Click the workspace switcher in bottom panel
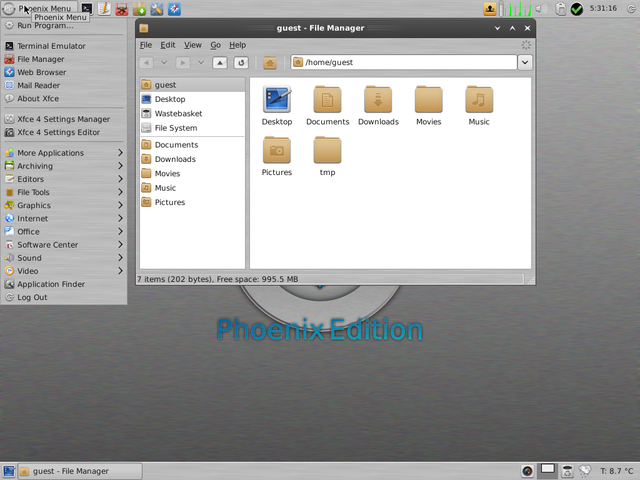 (x=548, y=471)
